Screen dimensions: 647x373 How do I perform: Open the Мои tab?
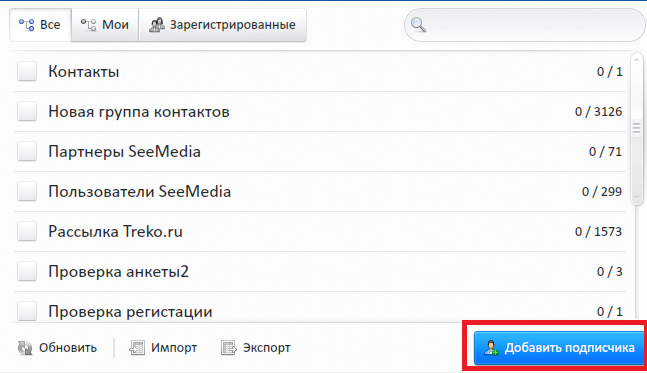tap(105, 25)
